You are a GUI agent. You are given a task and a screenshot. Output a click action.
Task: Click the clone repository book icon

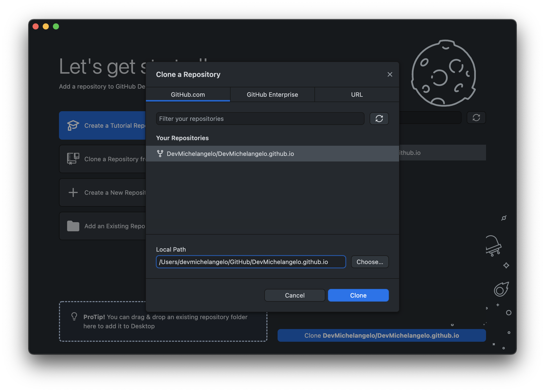(x=73, y=159)
